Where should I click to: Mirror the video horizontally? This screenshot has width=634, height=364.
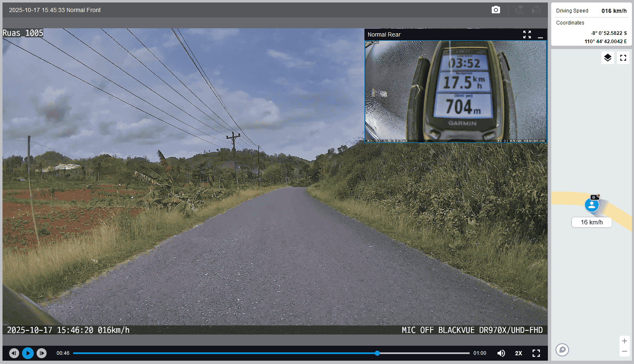coord(536,10)
